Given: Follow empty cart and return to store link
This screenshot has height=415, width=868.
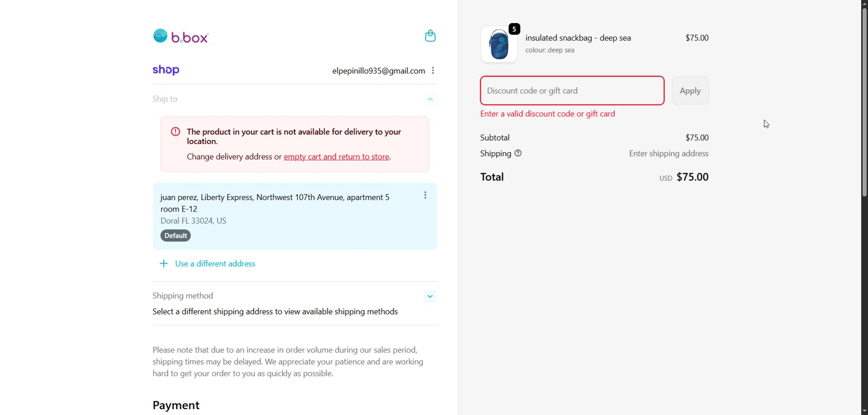Looking at the screenshot, I should click(336, 157).
